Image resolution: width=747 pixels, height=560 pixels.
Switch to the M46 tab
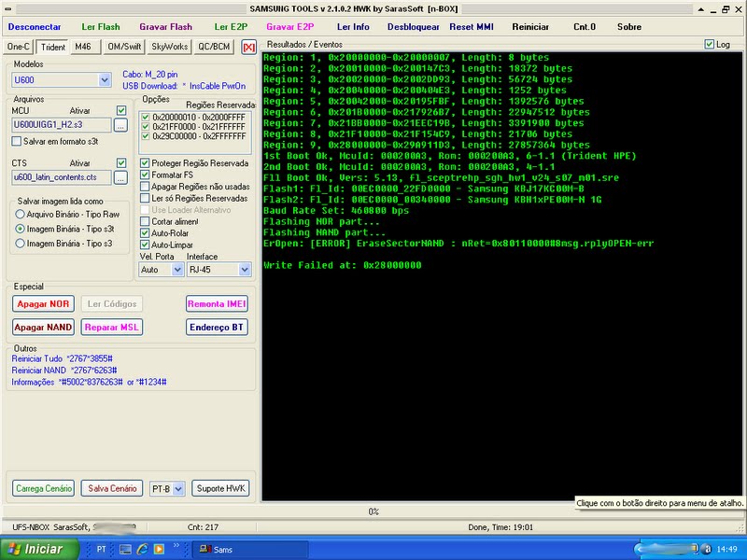[x=83, y=47]
